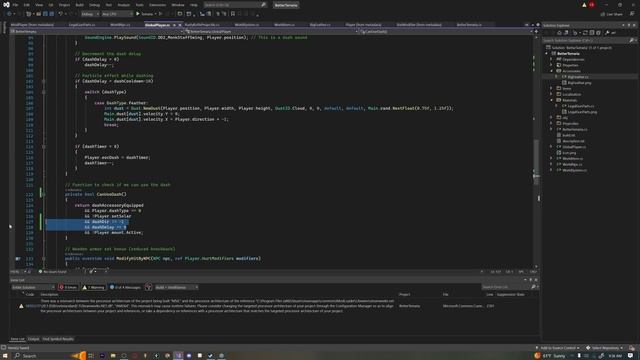The image size is (640, 360).
Task: Select the description.txt file
Action: click(573, 141)
